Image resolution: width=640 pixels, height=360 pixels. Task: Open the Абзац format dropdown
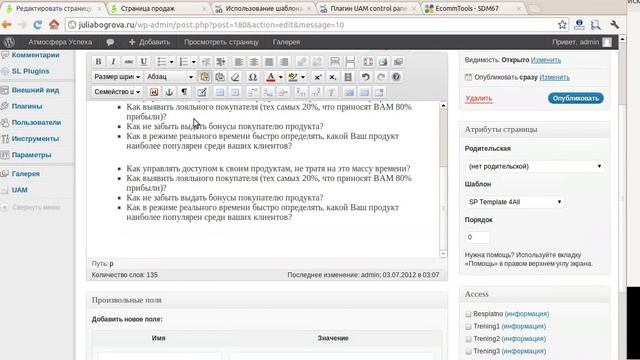tap(170, 77)
